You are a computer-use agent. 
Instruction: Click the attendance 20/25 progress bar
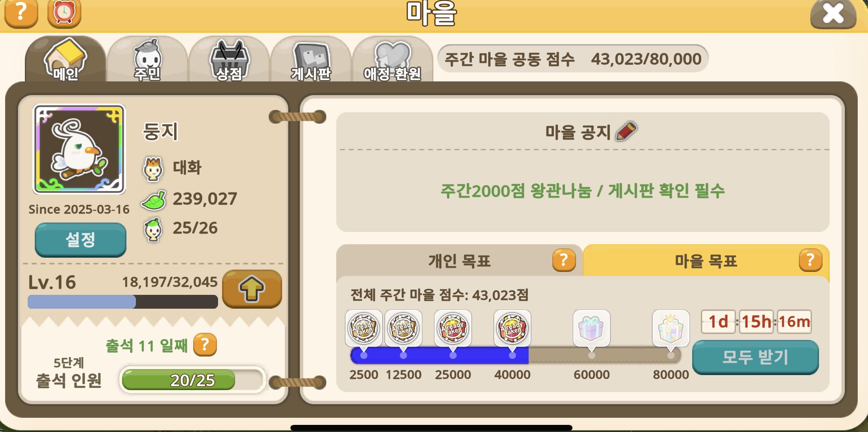[192, 380]
